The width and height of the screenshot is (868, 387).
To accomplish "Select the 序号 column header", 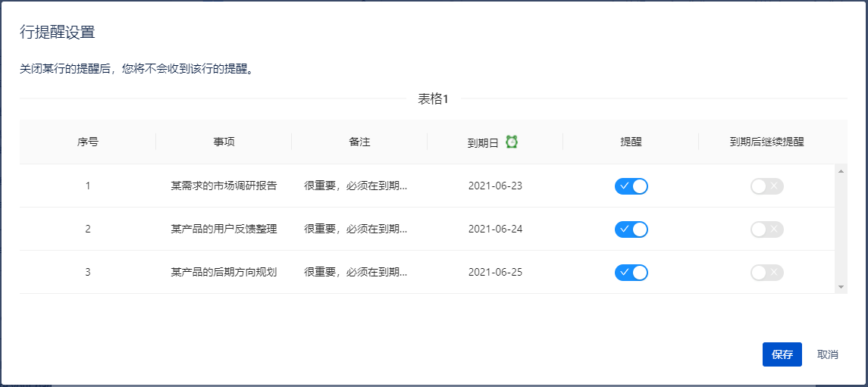I will click(x=87, y=142).
